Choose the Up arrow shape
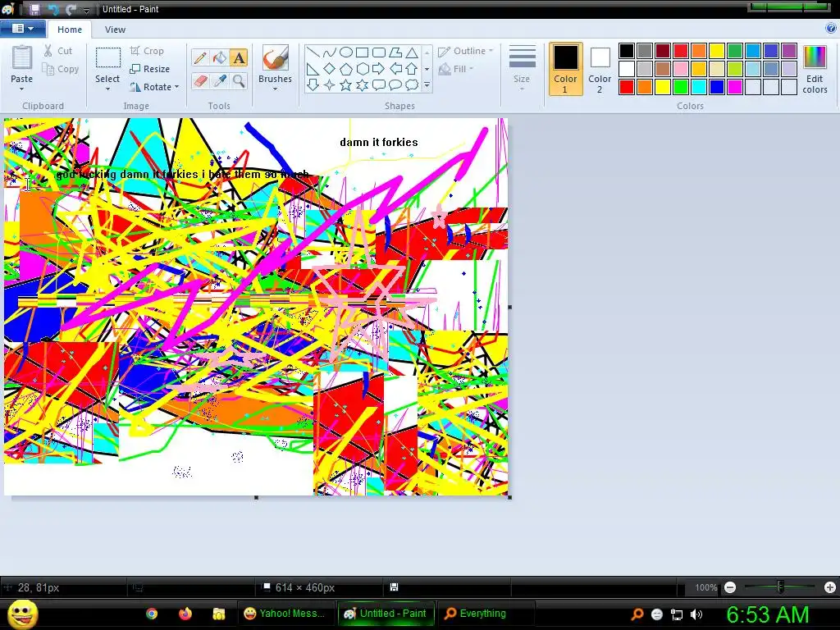The width and height of the screenshot is (840, 630). click(x=412, y=69)
